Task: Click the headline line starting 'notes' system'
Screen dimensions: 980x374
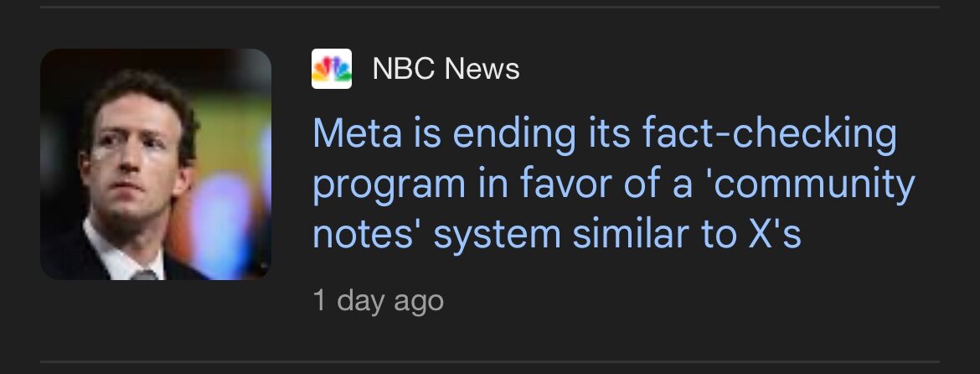Action: (x=557, y=235)
